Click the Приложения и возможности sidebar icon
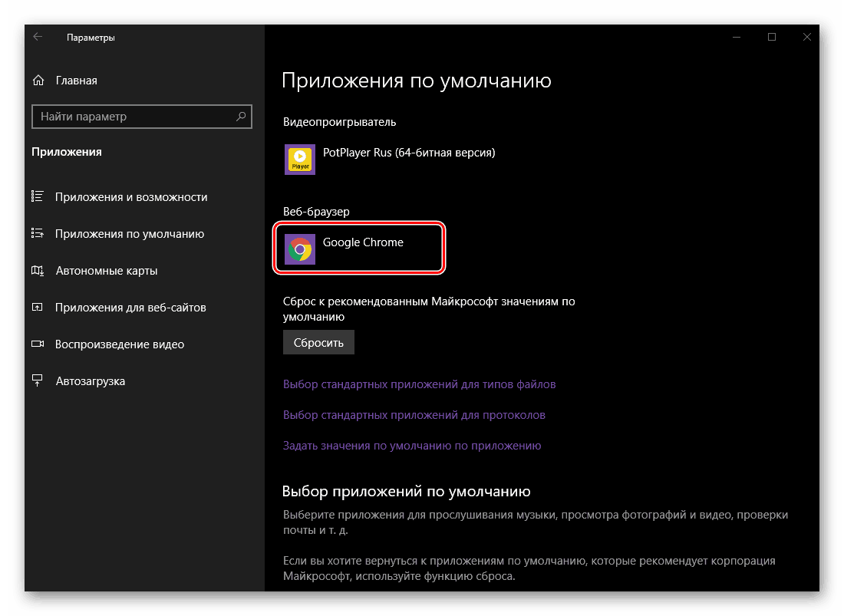This screenshot has width=844, height=616. point(37,196)
